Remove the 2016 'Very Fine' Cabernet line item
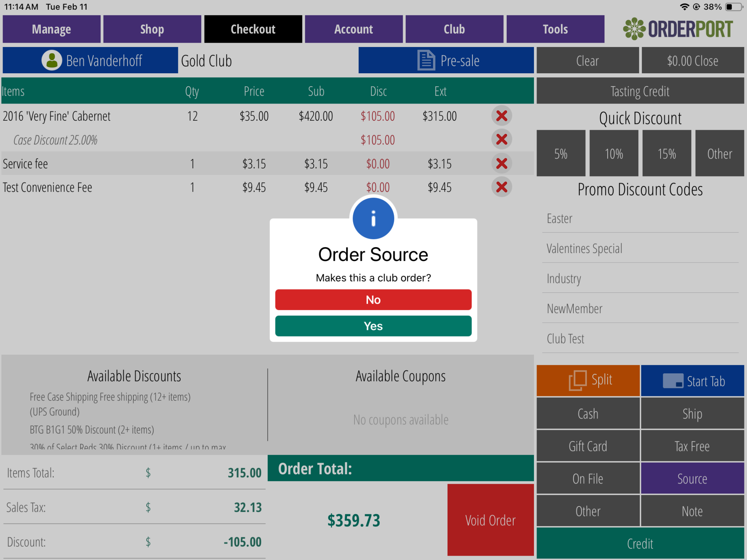The image size is (747, 560). 501,116
